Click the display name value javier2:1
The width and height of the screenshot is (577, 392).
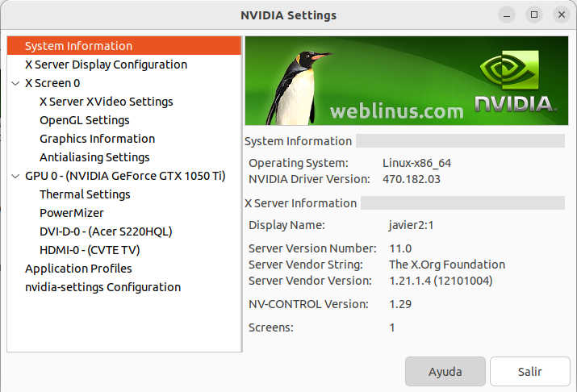pyautogui.click(x=411, y=225)
